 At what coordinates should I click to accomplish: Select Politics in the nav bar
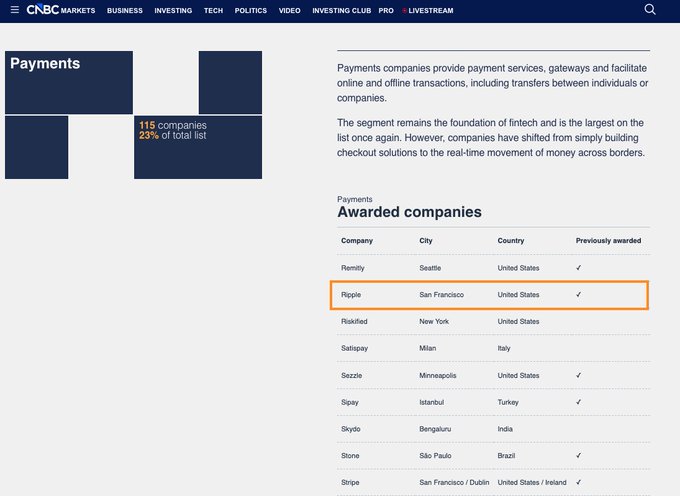pos(251,10)
